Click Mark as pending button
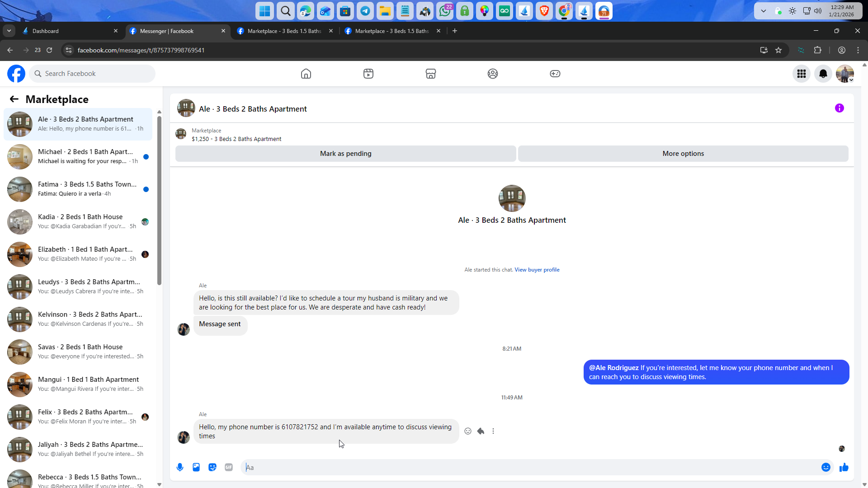 pos(346,154)
